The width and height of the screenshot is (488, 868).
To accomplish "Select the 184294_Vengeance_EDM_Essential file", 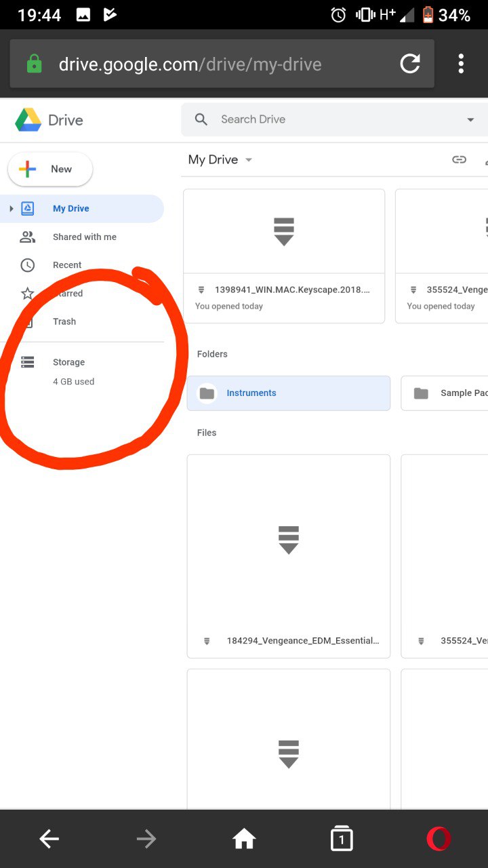I will [289, 557].
